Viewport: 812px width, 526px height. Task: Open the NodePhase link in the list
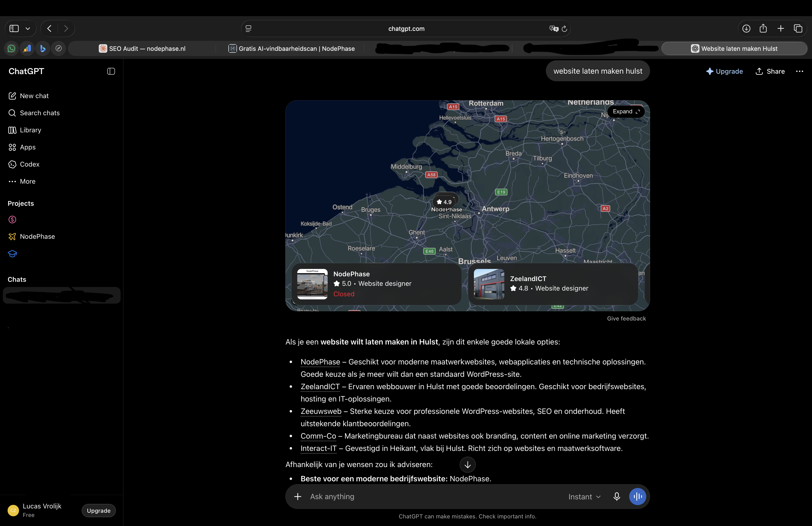click(x=320, y=362)
